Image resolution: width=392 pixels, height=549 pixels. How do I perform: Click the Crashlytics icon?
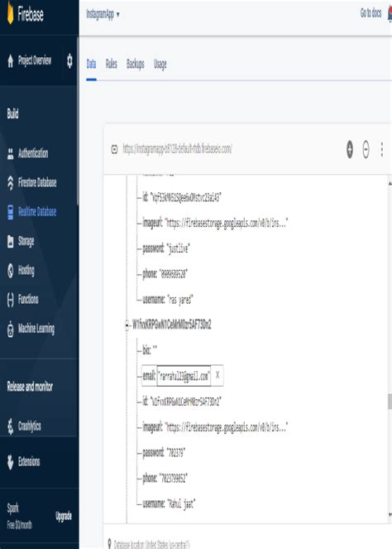(11, 426)
